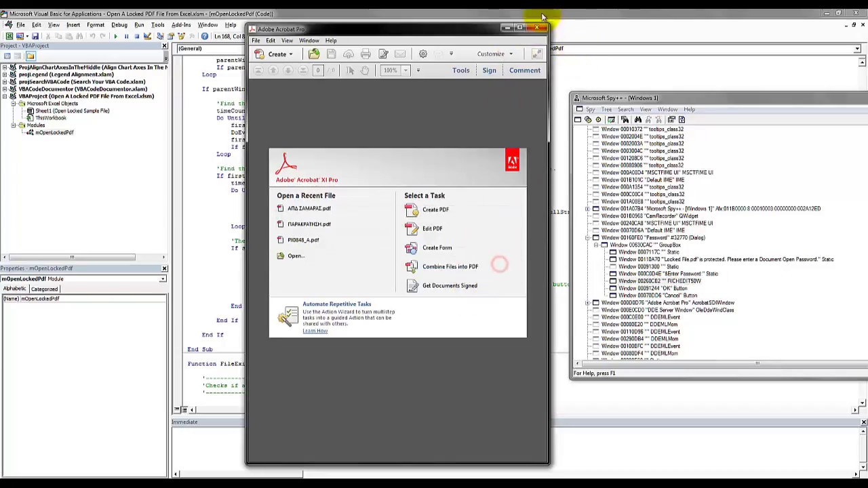
Task: Expand the projLegend project node
Action: click(5, 75)
